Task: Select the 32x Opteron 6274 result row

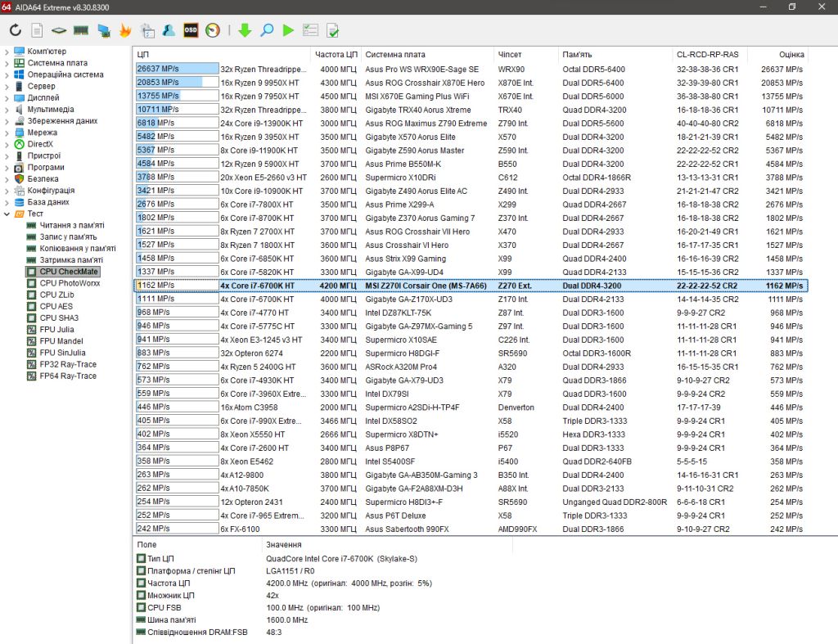Action: coord(471,354)
